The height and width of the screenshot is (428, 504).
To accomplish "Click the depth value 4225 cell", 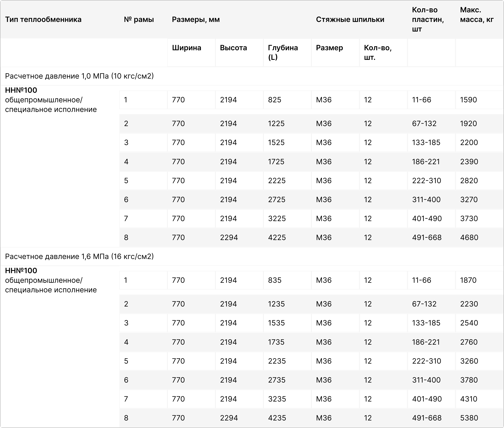I will 277,238.
